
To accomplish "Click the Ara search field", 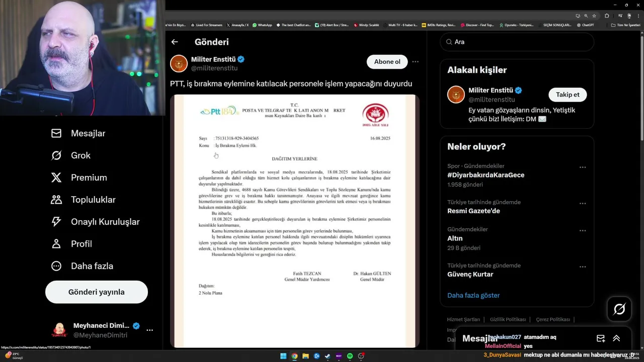I will (x=517, y=42).
